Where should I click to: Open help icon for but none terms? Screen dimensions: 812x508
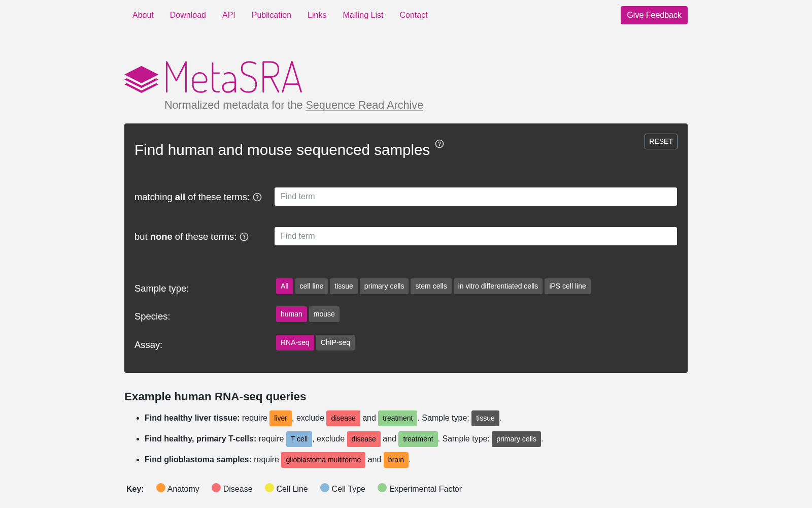244,237
